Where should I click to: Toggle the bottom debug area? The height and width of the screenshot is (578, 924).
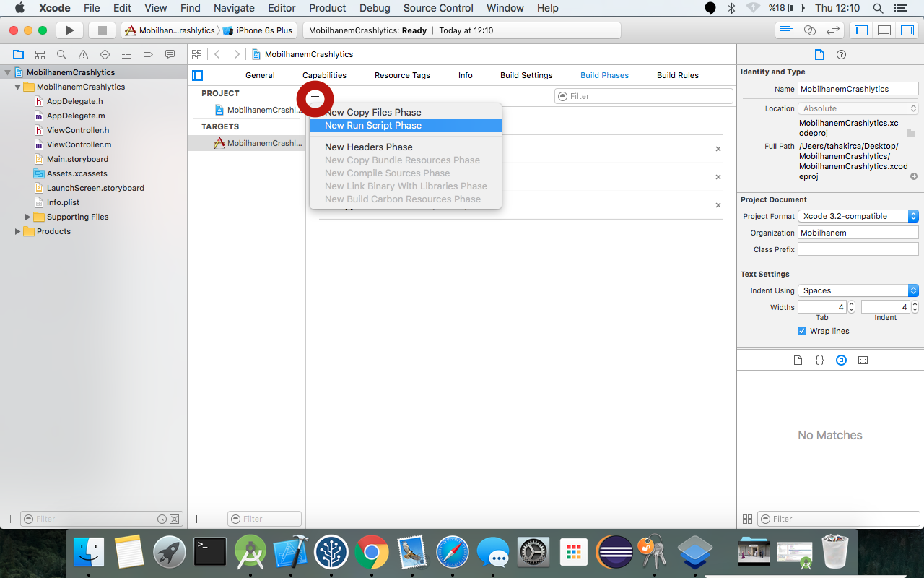[x=884, y=30]
